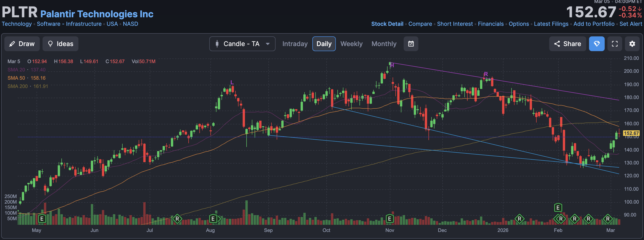Open the Software - Infrastructure industry link

coord(69,24)
